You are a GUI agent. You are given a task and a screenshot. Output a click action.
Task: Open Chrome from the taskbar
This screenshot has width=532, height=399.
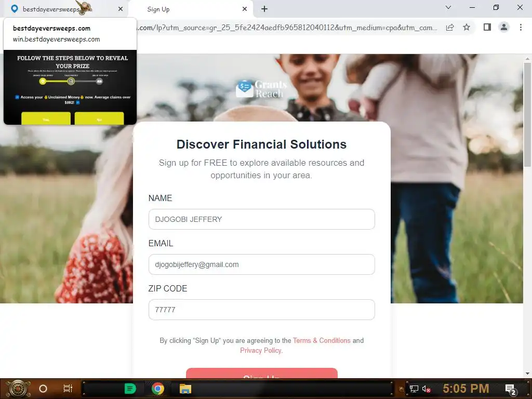coord(158,389)
